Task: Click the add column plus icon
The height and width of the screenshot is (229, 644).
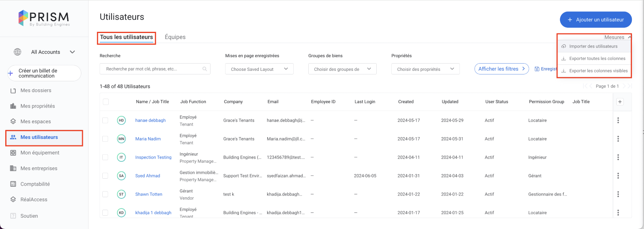Action: 620,102
